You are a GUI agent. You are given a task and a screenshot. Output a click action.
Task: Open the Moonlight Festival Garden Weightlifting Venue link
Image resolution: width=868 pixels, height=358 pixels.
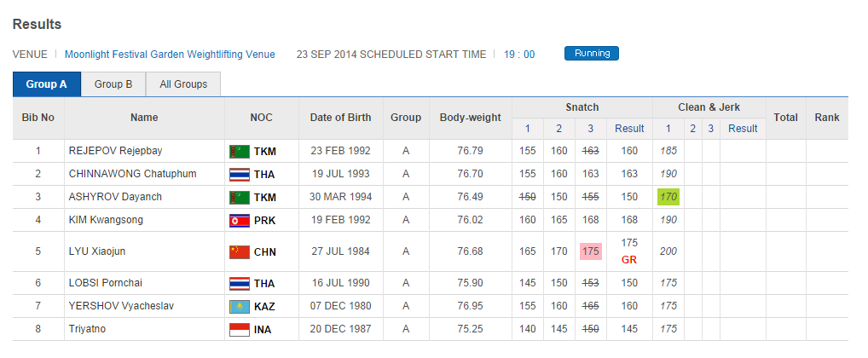pos(170,54)
